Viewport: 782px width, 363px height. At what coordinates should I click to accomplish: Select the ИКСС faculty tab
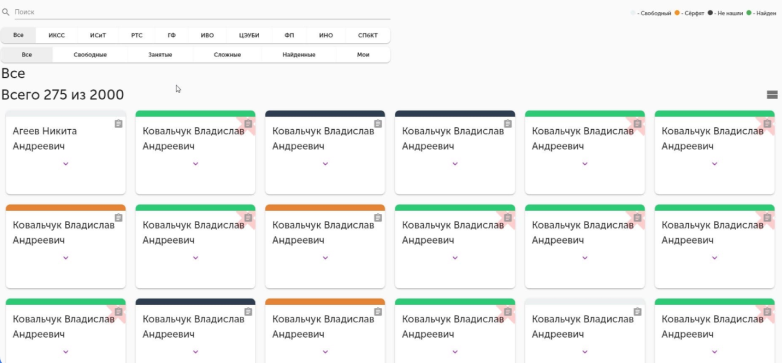[56, 35]
